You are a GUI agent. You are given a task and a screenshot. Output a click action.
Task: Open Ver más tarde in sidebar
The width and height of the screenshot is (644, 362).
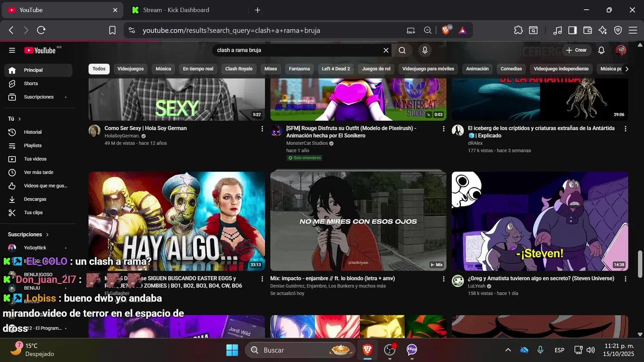38,172
